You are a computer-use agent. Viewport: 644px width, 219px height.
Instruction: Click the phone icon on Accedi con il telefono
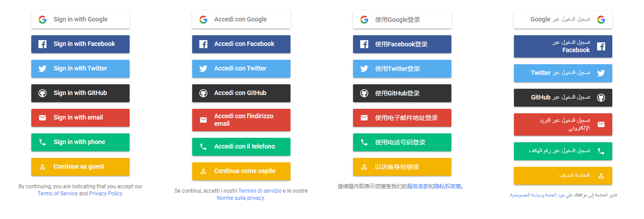(x=203, y=147)
